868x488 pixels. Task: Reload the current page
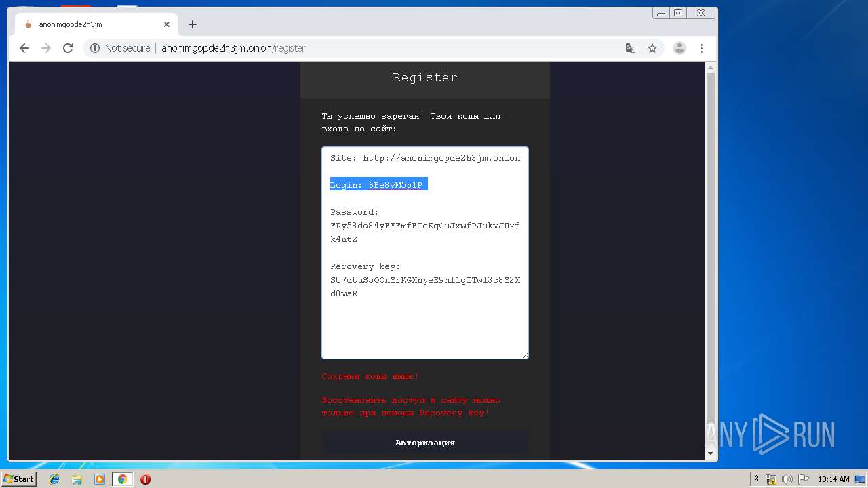(x=68, y=48)
